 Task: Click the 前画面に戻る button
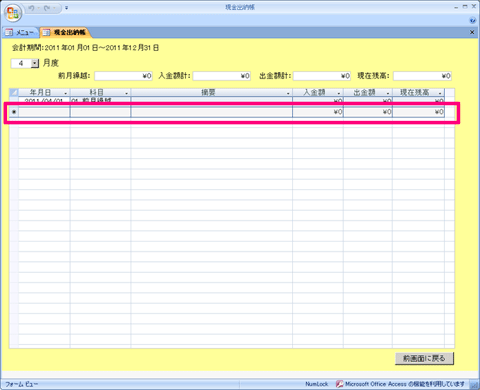click(x=424, y=358)
